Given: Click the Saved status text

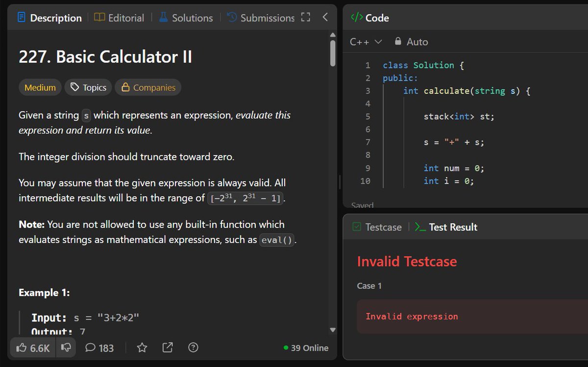Looking at the screenshot, I should coord(363,205).
